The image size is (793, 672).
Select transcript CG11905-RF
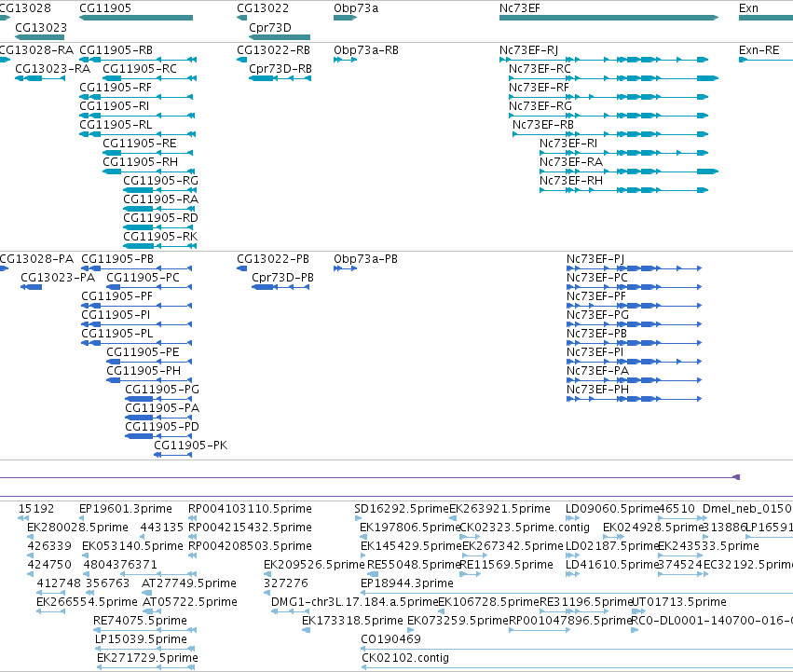pyautogui.click(x=136, y=97)
